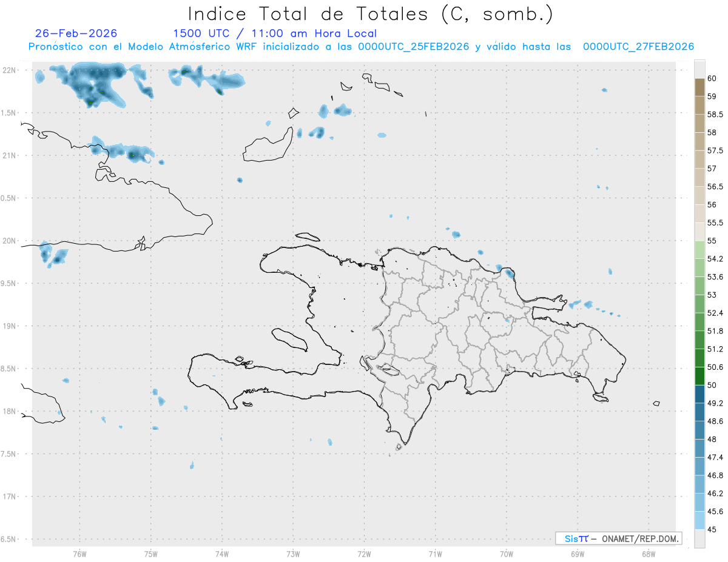This screenshot has height=562, width=728.
Task: Click the colorbar value '50.6'
Action: tap(715, 367)
